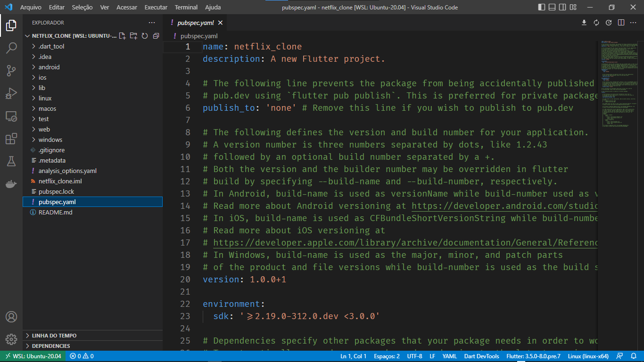The height and width of the screenshot is (362, 644).
Task: Open the Testing flask view
Action: pyautogui.click(x=11, y=161)
